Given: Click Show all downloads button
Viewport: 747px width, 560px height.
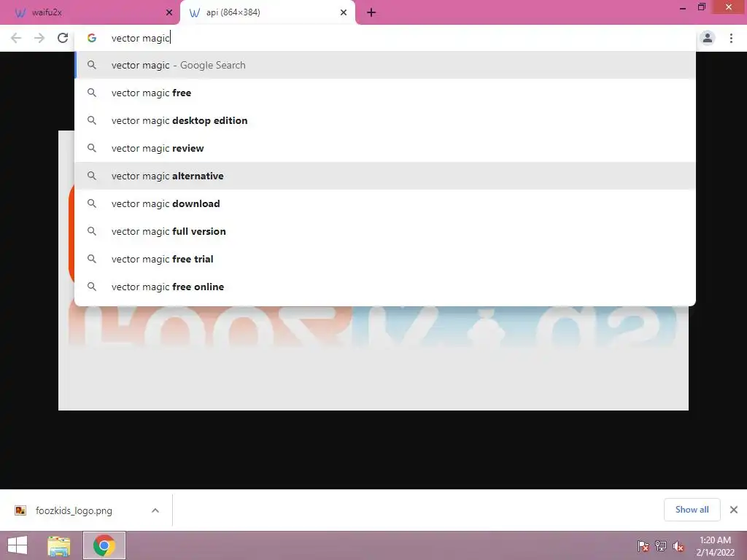Looking at the screenshot, I should [692, 510].
